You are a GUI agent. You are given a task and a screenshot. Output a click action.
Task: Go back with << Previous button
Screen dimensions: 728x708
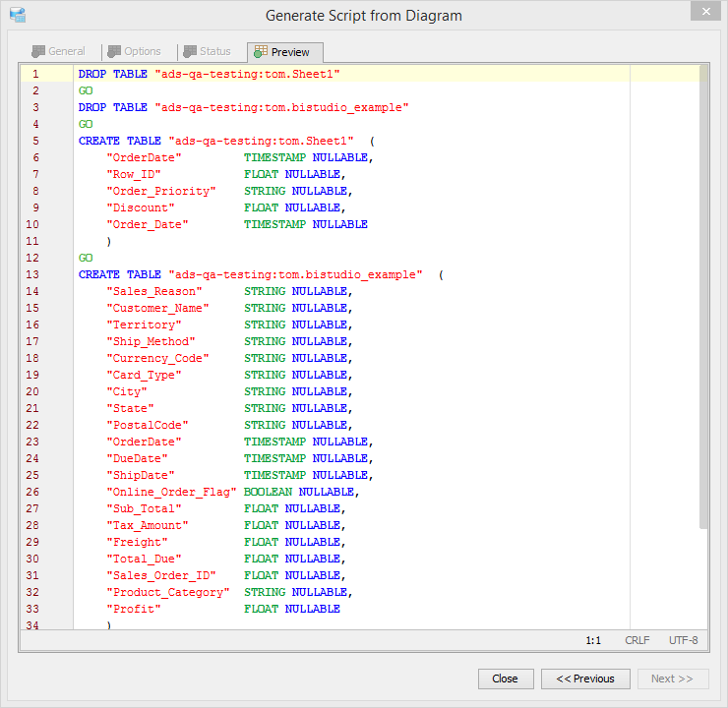585,678
